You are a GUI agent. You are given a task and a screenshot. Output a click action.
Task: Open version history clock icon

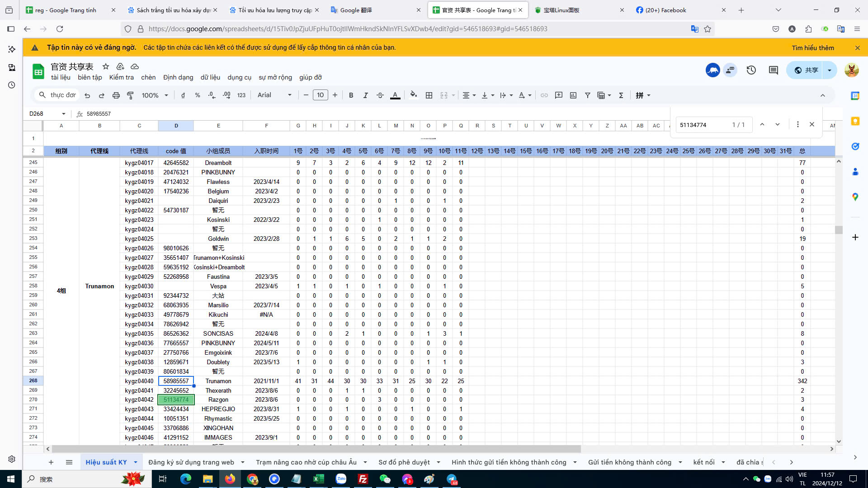coord(751,70)
